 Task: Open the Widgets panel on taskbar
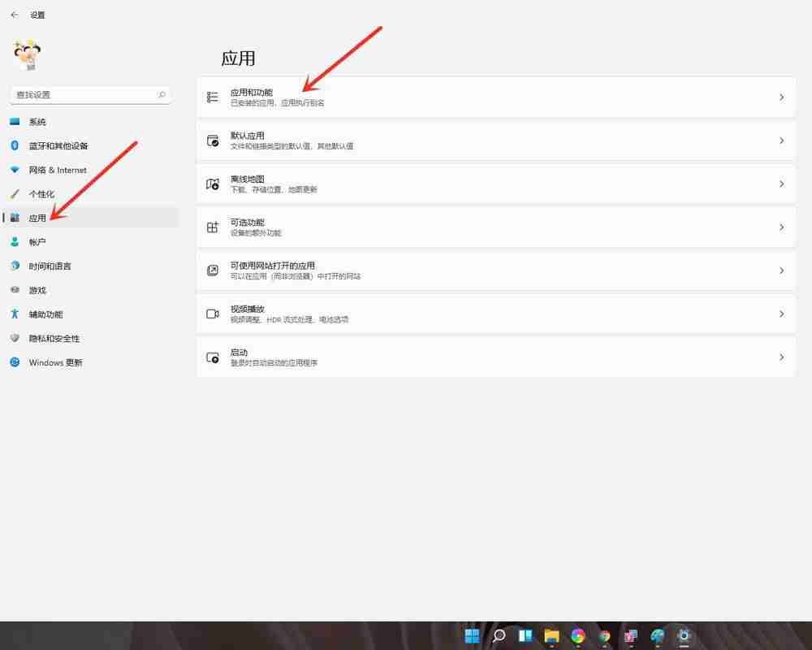coord(525,635)
